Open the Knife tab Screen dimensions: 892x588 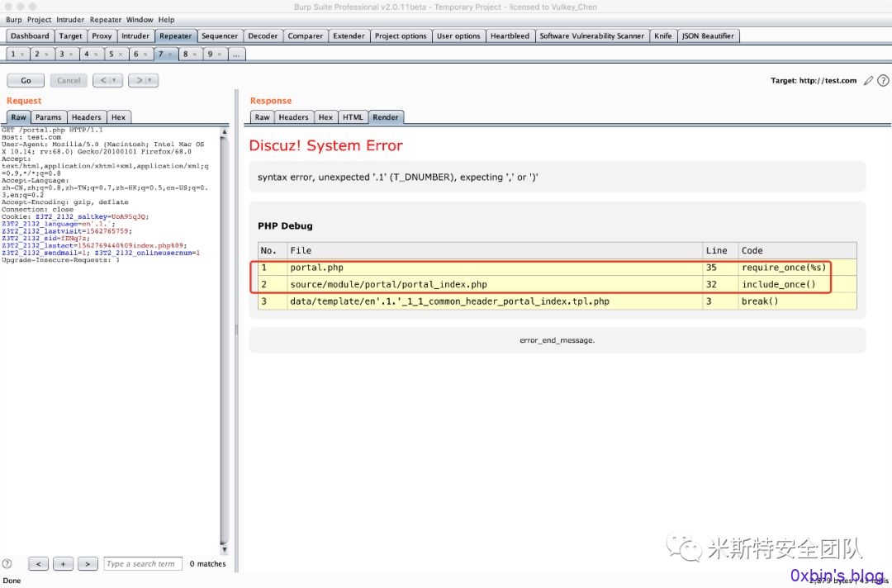coord(663,36)
